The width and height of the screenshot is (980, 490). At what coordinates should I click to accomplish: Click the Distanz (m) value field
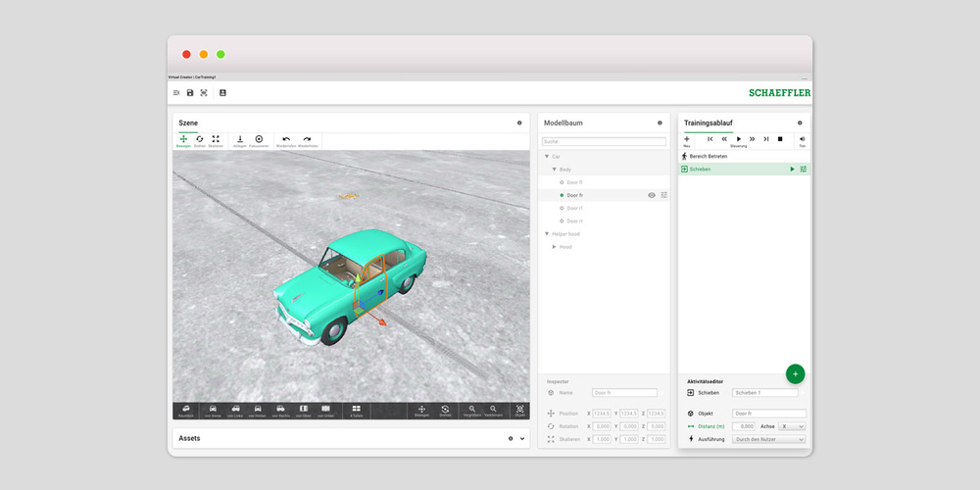point(744,426)
